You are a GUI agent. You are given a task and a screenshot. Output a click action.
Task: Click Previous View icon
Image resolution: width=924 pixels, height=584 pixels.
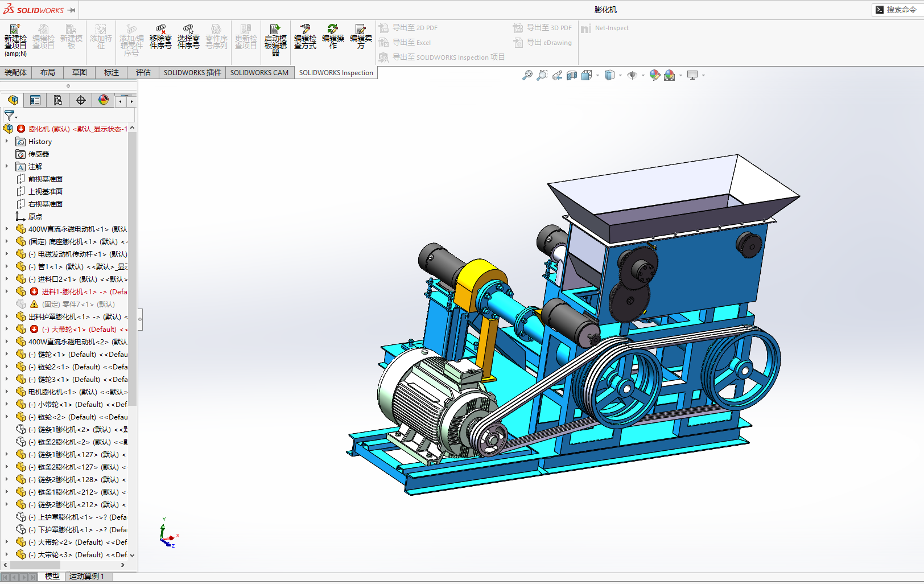click(557, 75)
